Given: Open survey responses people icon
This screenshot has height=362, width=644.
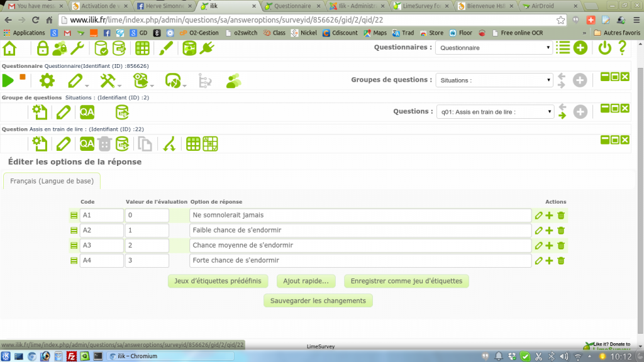Looking at the screenshot, I should [234, 81].
